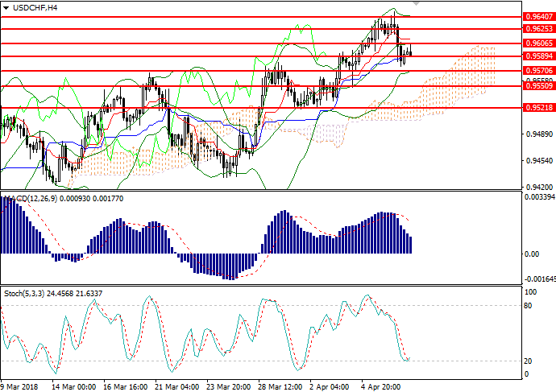Click the dropdown triangle beside USDCHF,H4 title
This screenshot has height=392, width=556.
(6, 7)
